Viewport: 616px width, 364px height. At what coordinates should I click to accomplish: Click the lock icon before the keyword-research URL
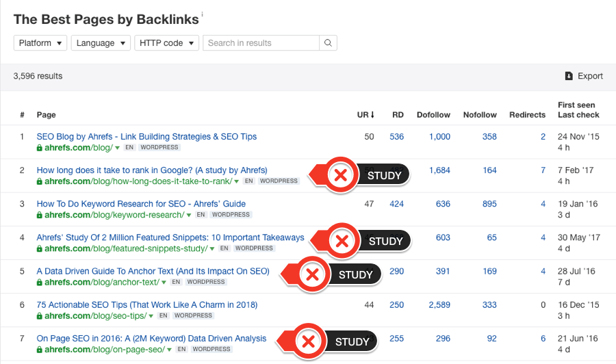[x=39, y=215]
